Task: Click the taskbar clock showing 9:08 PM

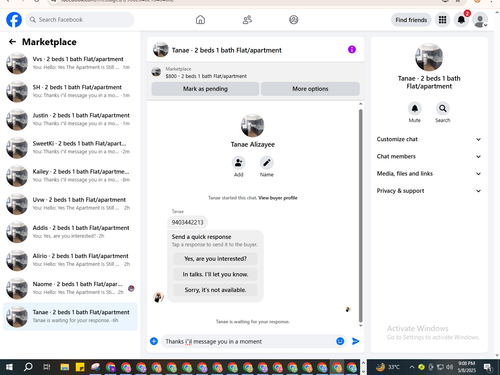Action: pyautogui.click(x=466, y=367)
